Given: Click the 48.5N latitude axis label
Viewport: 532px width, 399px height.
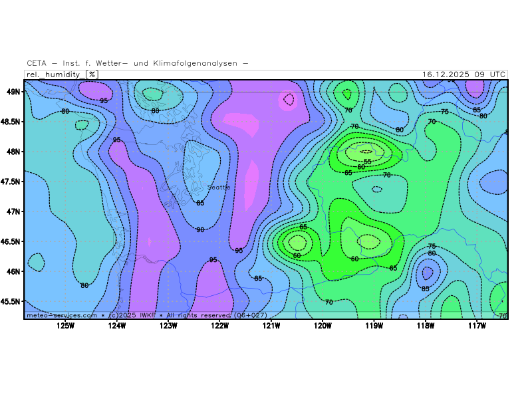Looking at the screenshot, I should 11,122.
